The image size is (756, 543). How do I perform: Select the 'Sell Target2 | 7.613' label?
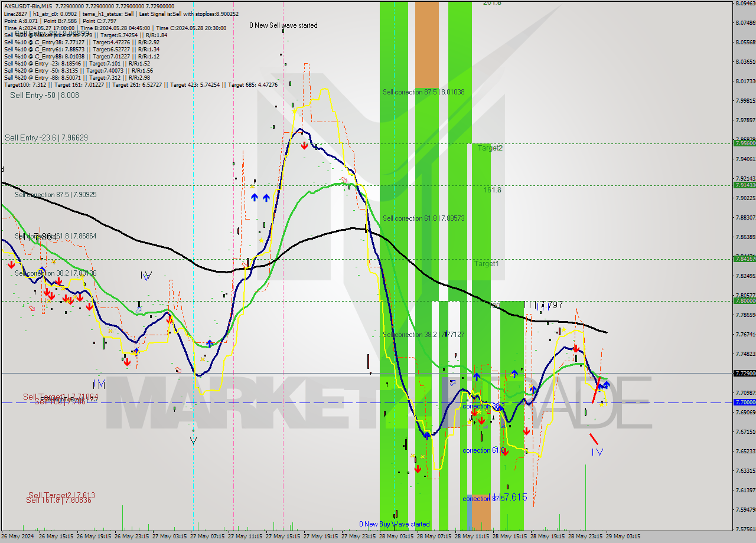[61, 495]
